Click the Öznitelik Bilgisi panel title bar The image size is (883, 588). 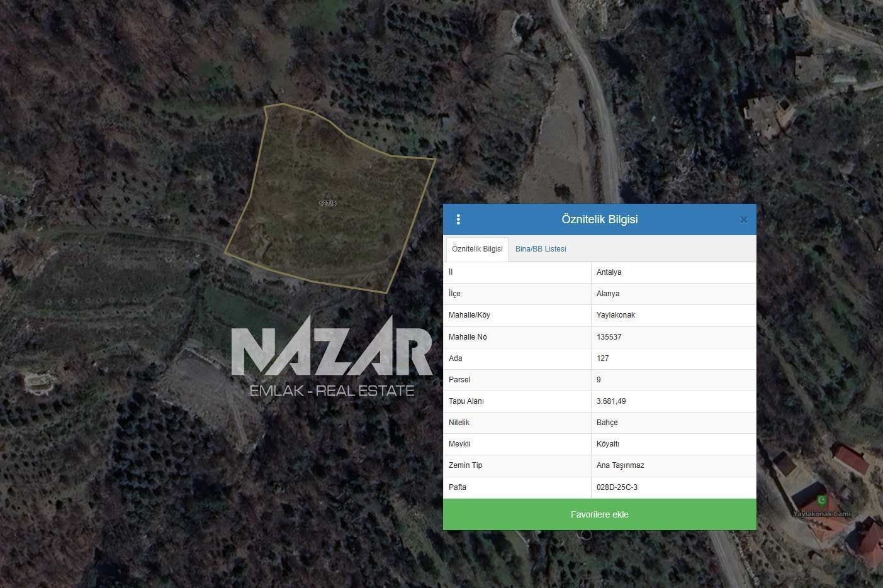599,219
